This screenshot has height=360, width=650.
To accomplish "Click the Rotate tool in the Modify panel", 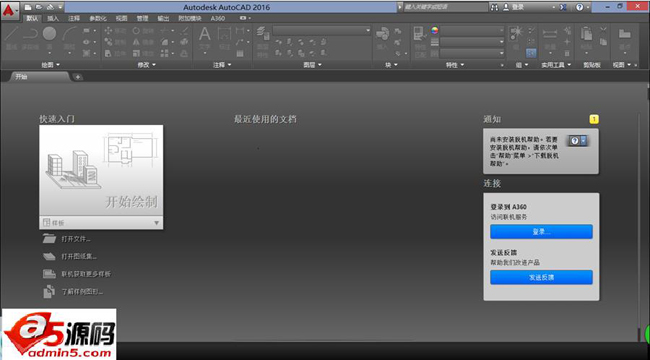I will [x=143, y=31].
